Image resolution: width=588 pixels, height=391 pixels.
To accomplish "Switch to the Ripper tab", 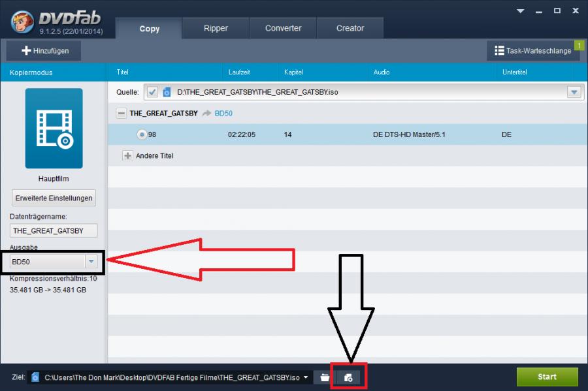I will click(216, 28).
